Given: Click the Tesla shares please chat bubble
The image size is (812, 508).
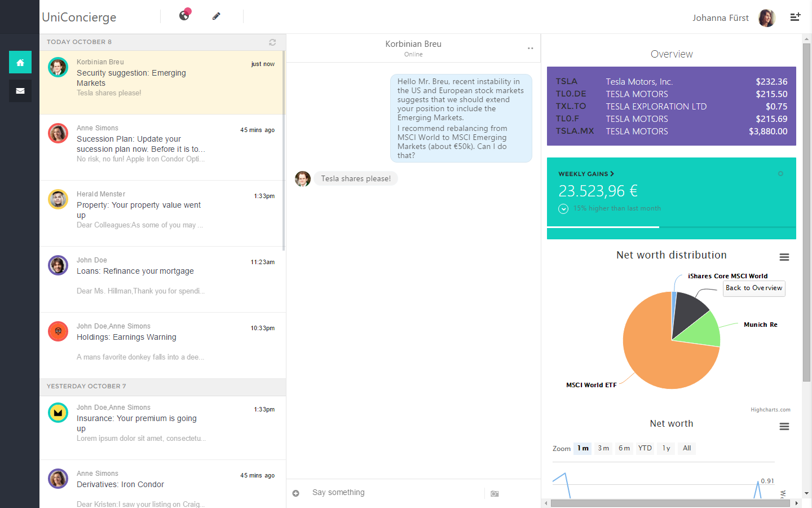Looking at the screenshot, I should [356, 179].
